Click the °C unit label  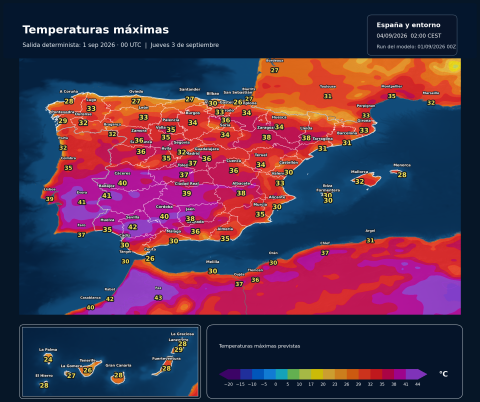tap(443, 374)
